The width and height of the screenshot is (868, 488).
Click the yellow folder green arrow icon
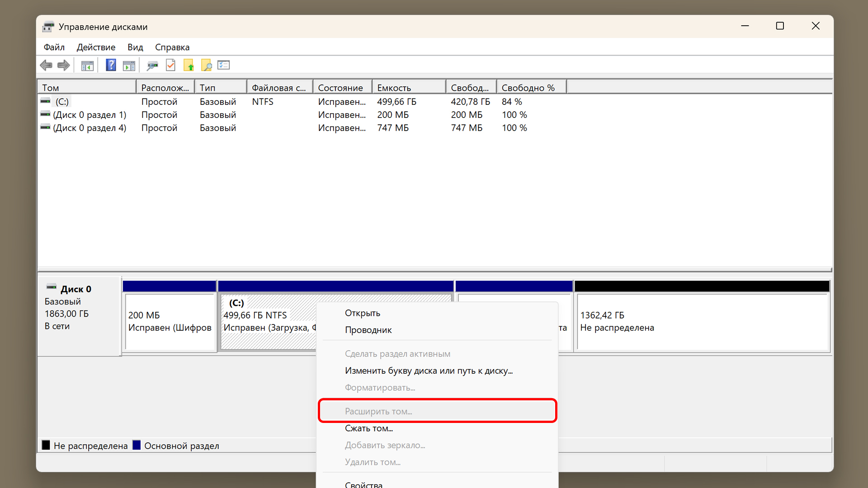pyautogui.click(x=189, y=66)
